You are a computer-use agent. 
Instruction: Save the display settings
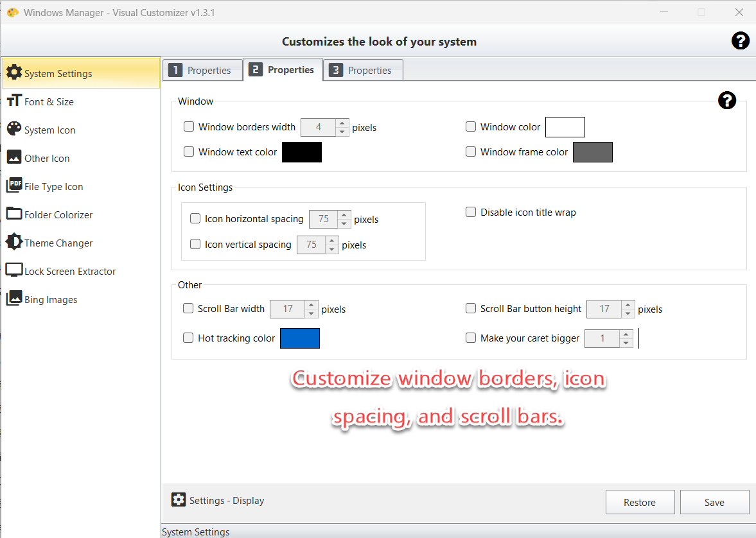pyautogui.click(x=714, y=502)
